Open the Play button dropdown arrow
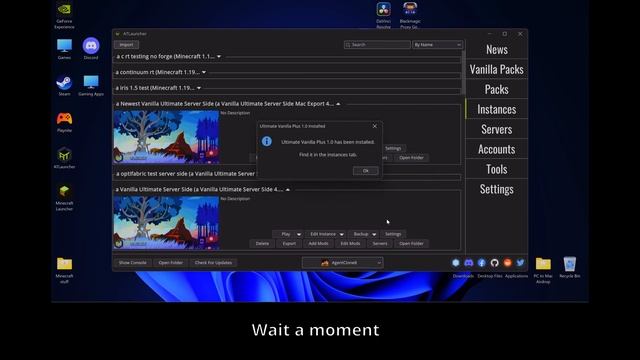 299,234
